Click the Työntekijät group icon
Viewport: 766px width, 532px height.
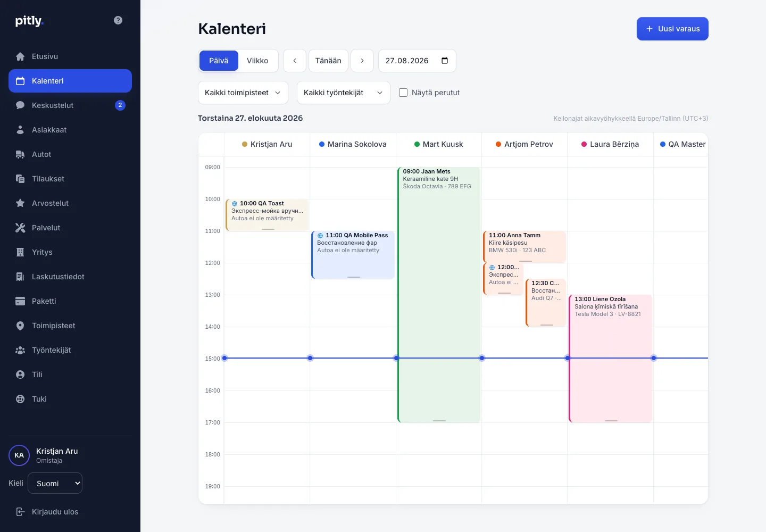pyautogui.click(x=20, y=350)
